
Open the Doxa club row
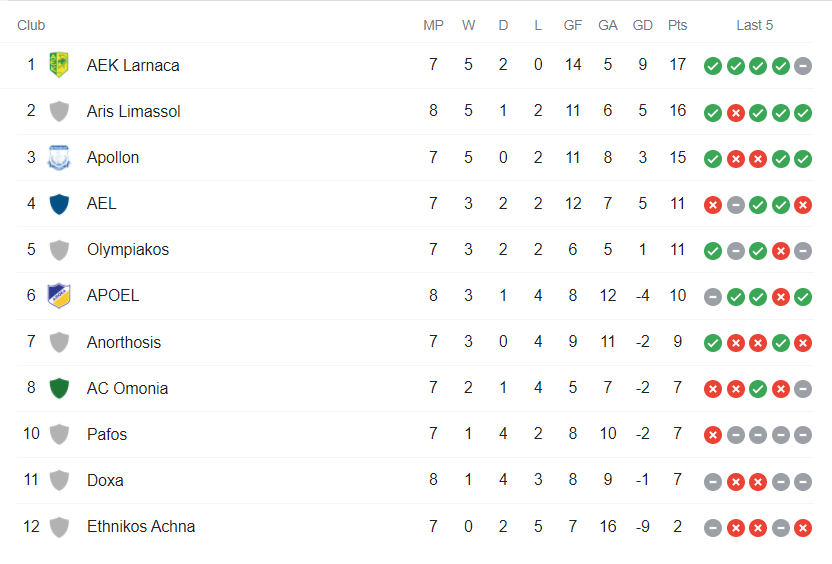pos(415,481)
